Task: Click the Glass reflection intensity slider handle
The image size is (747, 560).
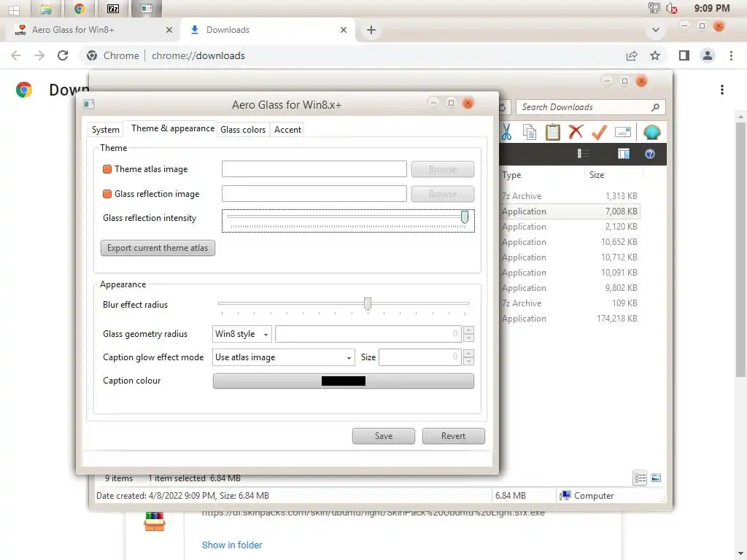Action: [465, 217]
